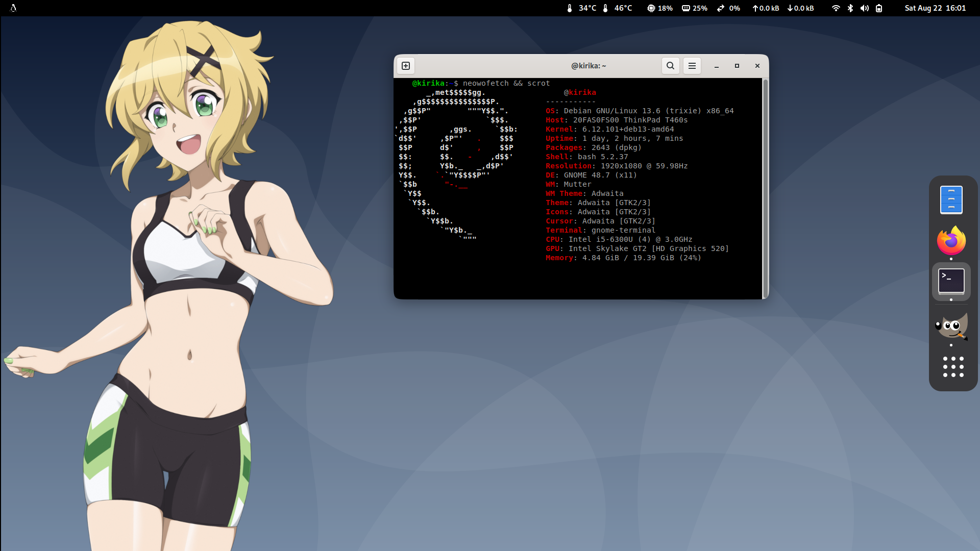Open the Files app in the dock
This screenshot has height=551, width=980.
coord(951,199)
